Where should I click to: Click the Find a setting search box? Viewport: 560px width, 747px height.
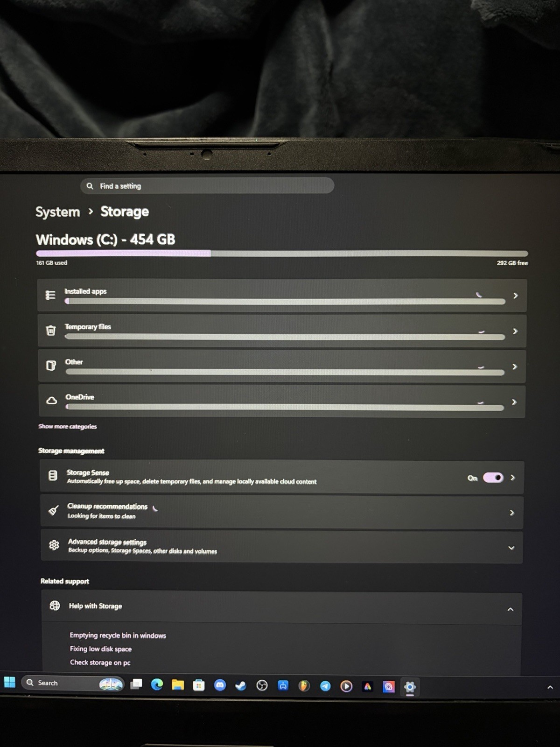coord(207,186)
